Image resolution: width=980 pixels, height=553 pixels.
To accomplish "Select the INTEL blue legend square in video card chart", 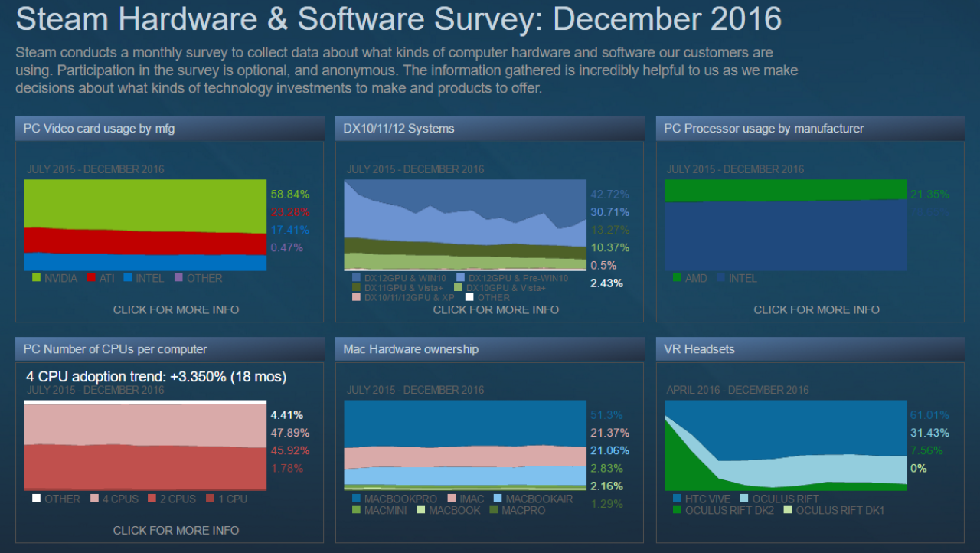I will coord(128,278).
